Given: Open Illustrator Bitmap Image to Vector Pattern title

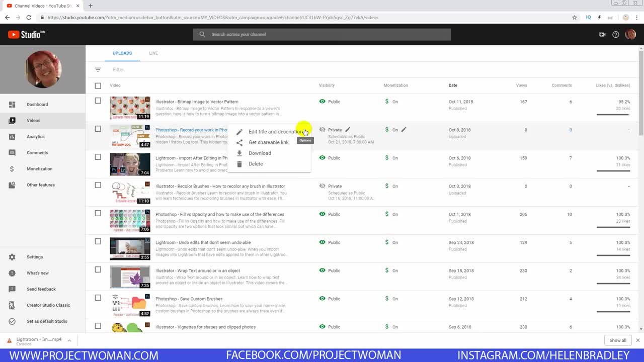Looking at the screenshot, I should [x=197, y=102].
